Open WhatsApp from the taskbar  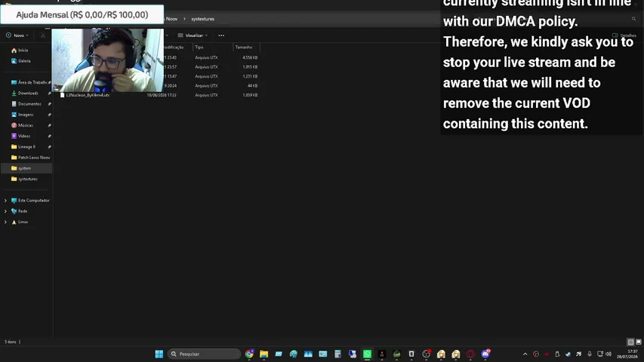367,354
